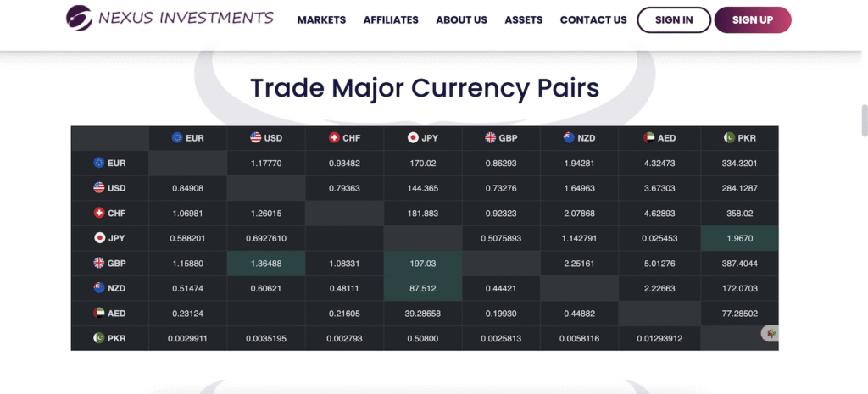Click the page vertical scrollbar thumb

click(864, 119)
